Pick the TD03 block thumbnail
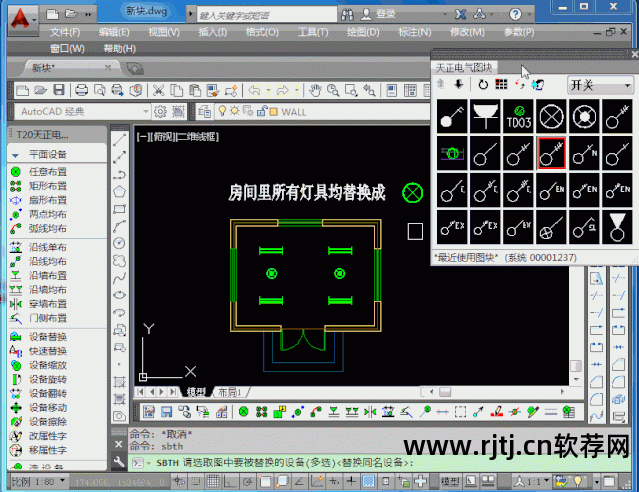This screenshot has height=492, width=639. pyautogui.click(x=518, y=116)
